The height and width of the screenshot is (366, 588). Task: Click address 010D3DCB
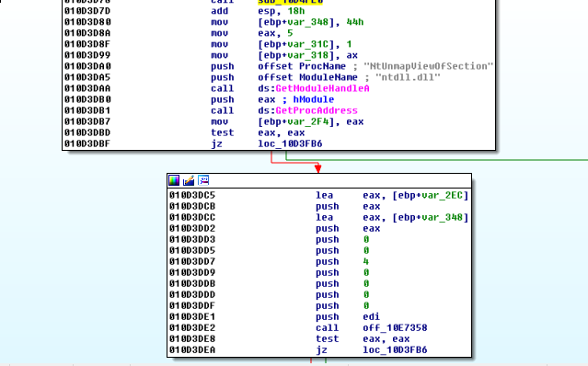click(x=192, y=206)
